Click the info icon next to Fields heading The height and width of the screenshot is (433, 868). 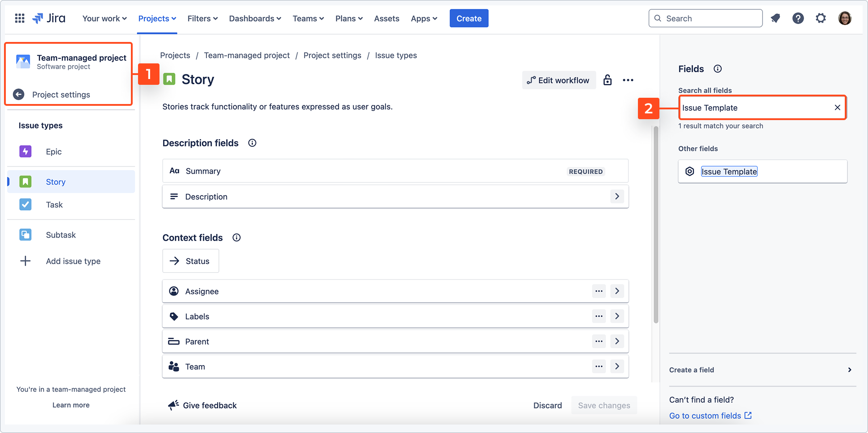tap(717, 69)
